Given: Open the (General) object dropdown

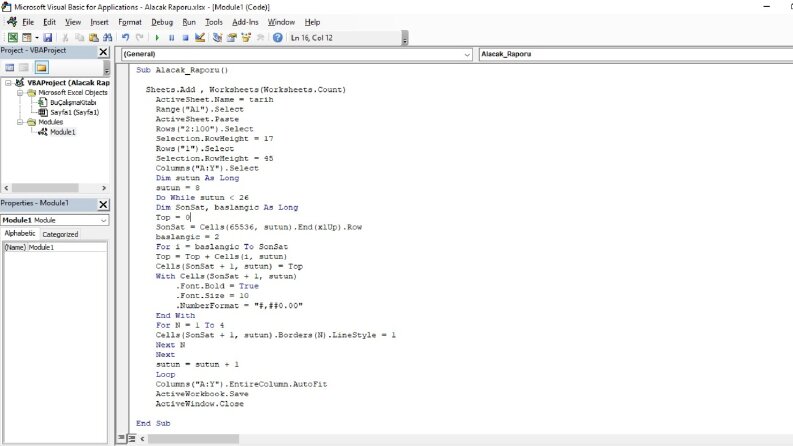Looking at the screenshot, I should point(467,54).
